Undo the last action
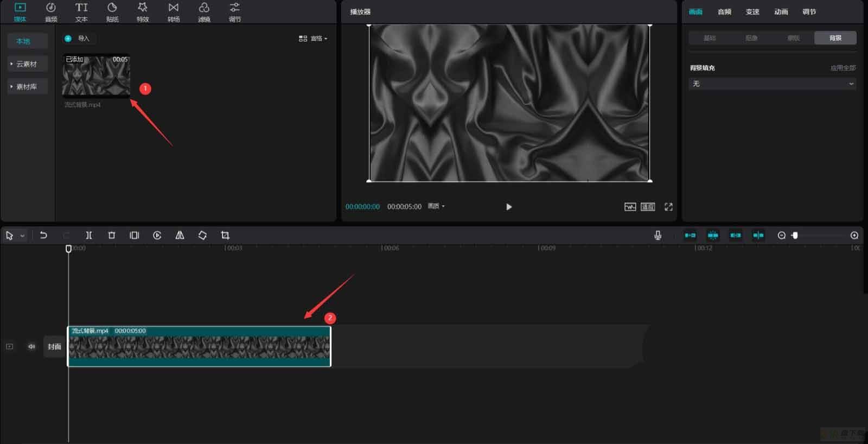The height and width of the screenshot is (444, 868). (x=43, y=235)
